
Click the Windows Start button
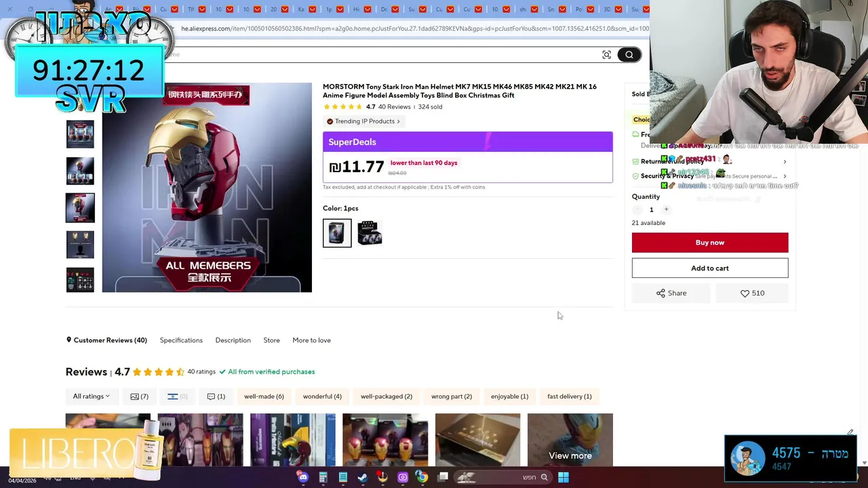pos(563,477)
